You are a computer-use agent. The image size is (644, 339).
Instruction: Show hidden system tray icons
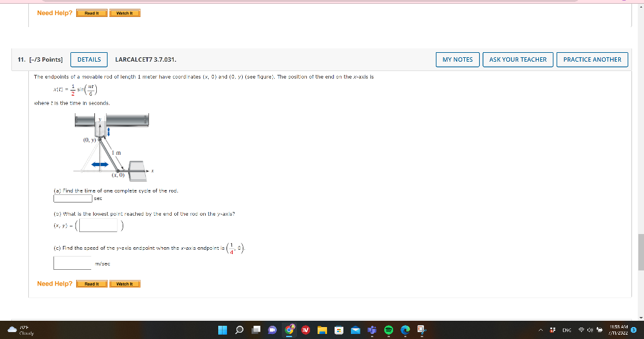point(540,330)
